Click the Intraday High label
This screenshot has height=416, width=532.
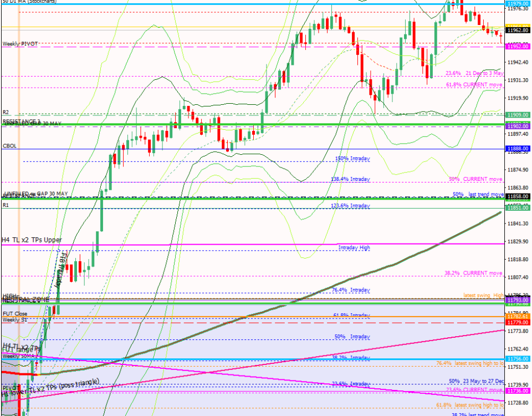click(x=354, y=247)
